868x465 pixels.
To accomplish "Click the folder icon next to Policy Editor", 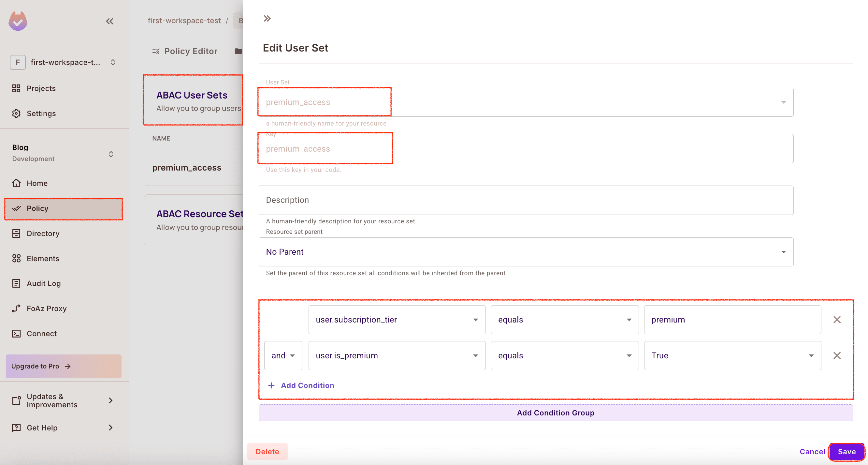I will tap(239, 51).
